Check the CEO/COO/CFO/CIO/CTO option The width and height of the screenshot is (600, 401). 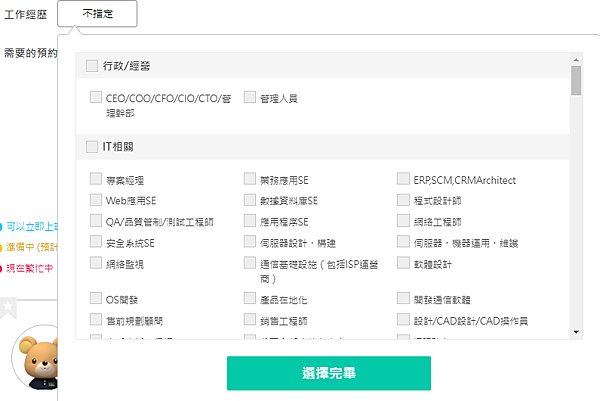96,98
